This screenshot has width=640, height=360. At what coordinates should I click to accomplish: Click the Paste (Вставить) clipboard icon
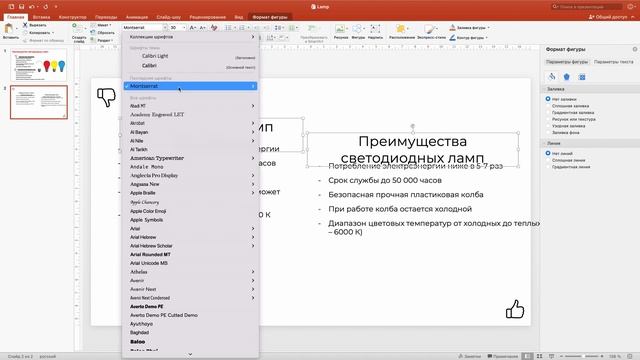[9, 28]
